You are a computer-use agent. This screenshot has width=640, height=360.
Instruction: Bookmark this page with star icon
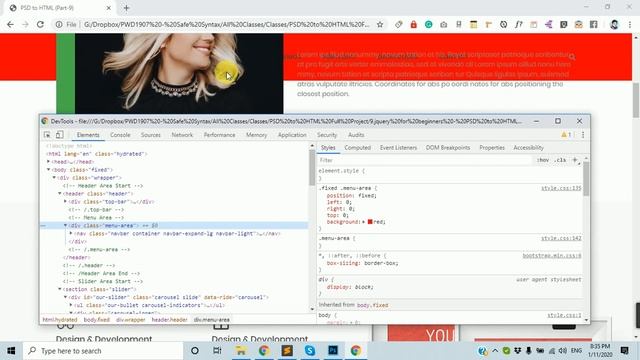[380, 24]
